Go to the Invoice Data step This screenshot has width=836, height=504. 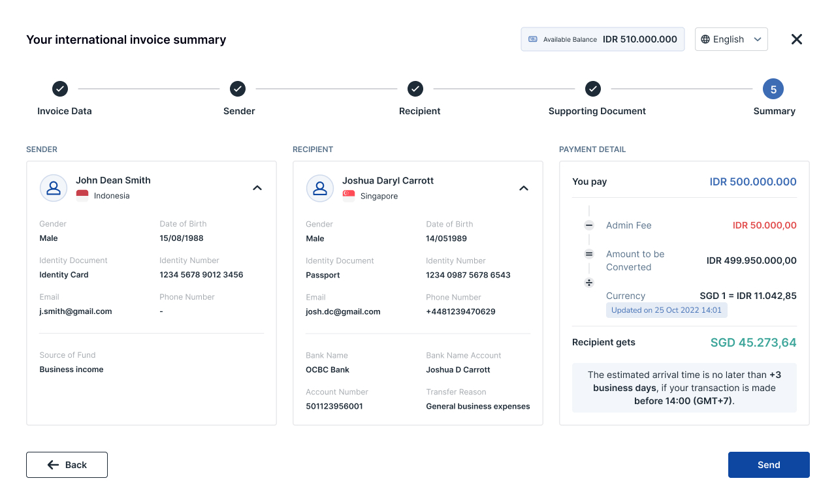tap(60, 89)
